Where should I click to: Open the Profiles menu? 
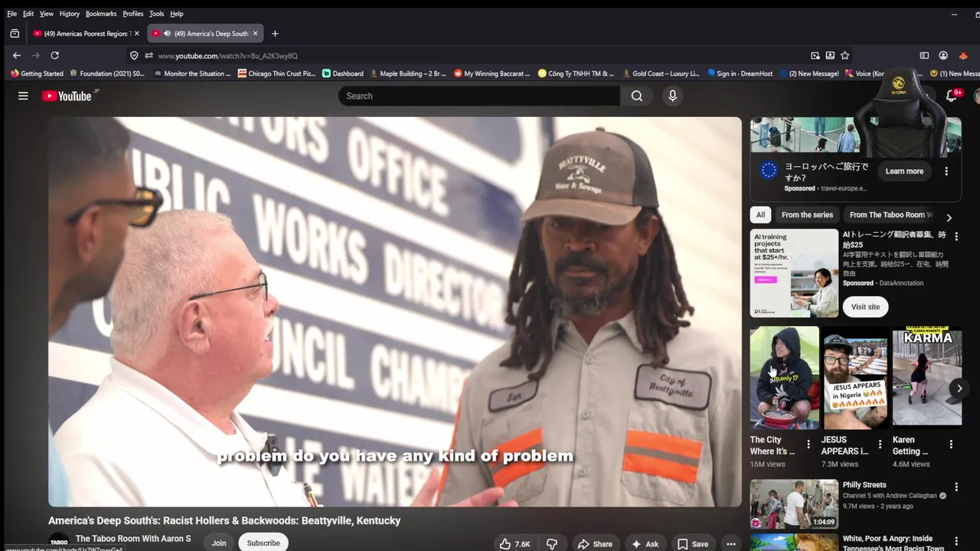coord(133,14)
